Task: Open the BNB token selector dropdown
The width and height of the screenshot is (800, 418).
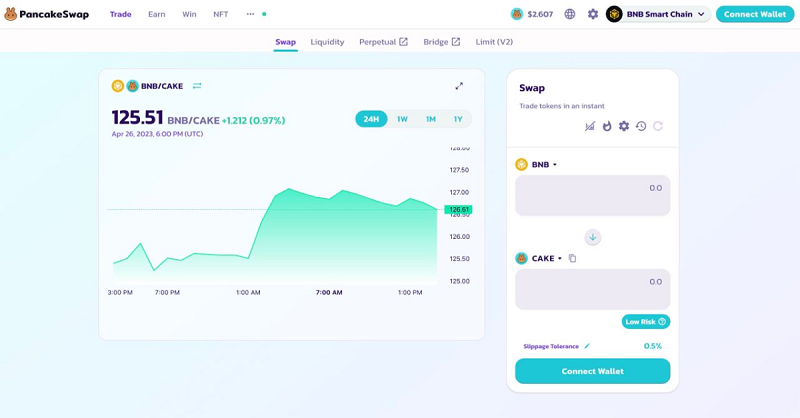Action: [x=537, y=164]
